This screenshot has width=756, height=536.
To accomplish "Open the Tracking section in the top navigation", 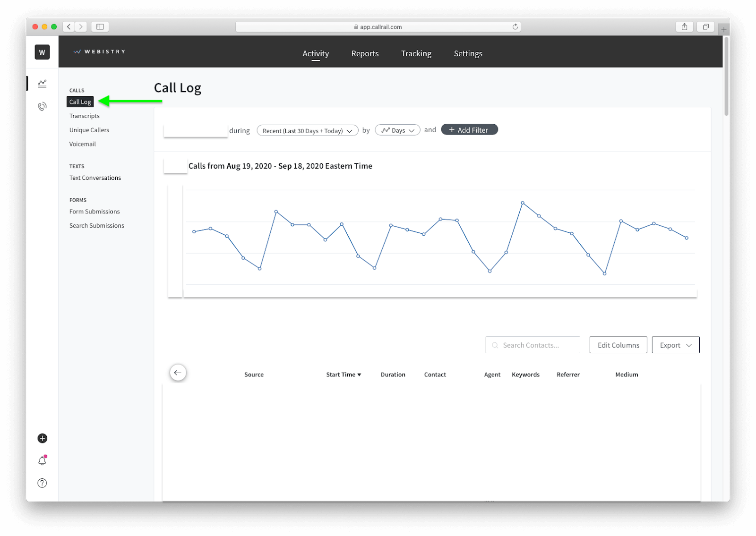I will tap(416, 53).
